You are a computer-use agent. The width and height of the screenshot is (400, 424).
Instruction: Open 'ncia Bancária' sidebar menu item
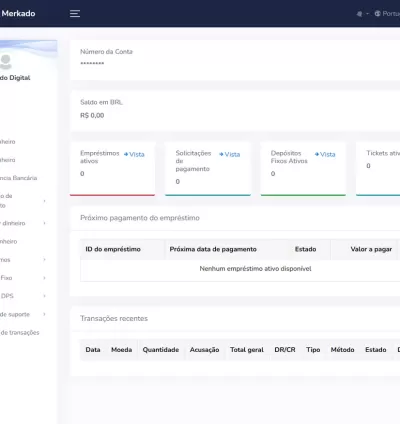[x=19, y=178]
